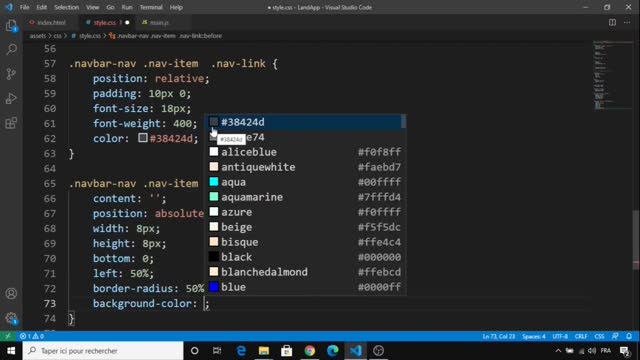This screenshot has height=360, width=640.
Task: Open the editor More Actions ellipsis
Action: click(x=627, y=22)
